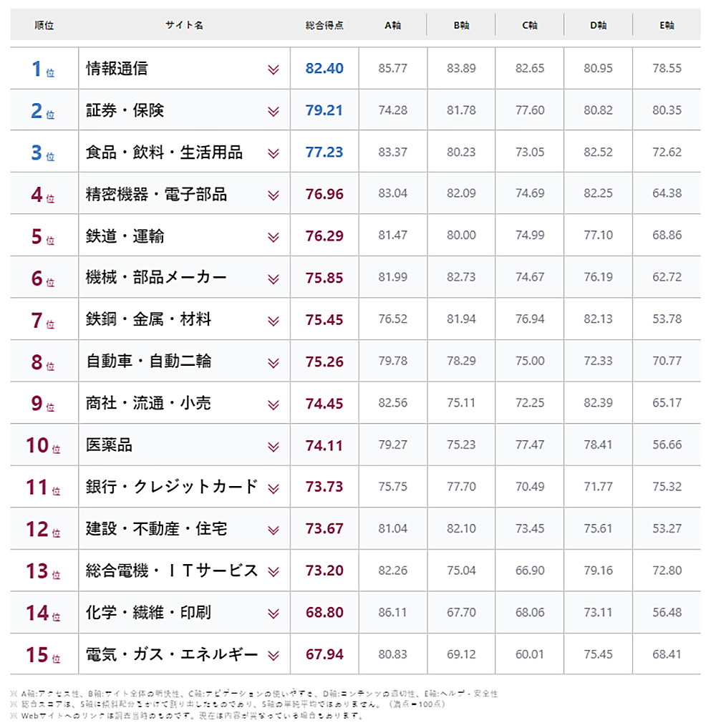Click the 82.40 total score

[324, 69]
